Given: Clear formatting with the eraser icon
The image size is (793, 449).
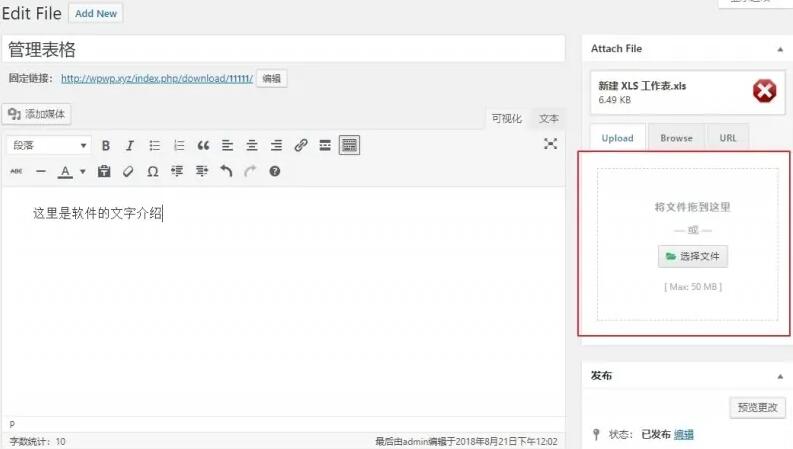Looking at the screenshot, I should pyautogui.click(x=128, y=171).
